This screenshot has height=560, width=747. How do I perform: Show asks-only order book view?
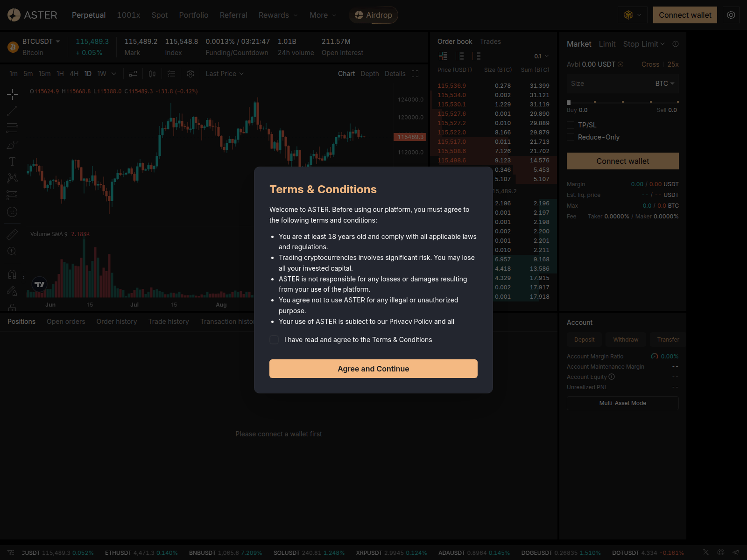[x=477, y=56]
